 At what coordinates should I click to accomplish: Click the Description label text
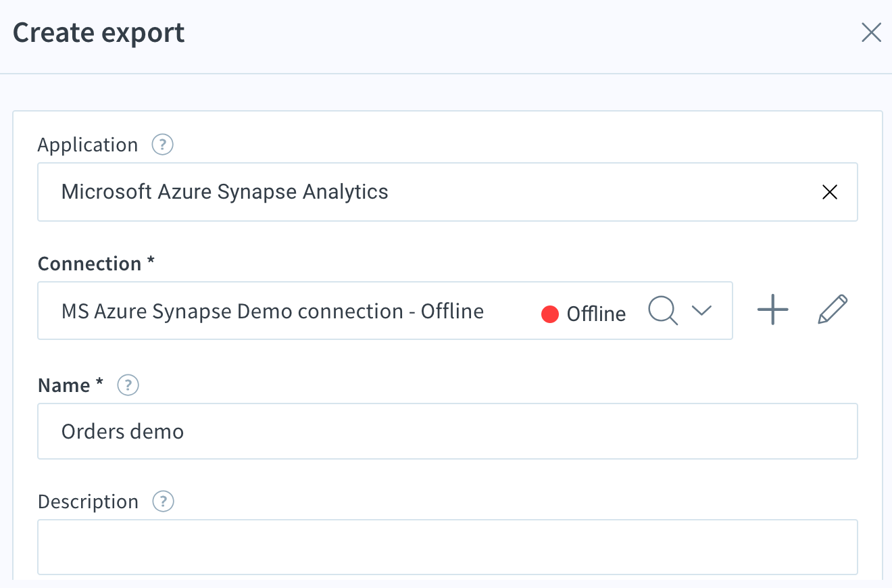88,501
